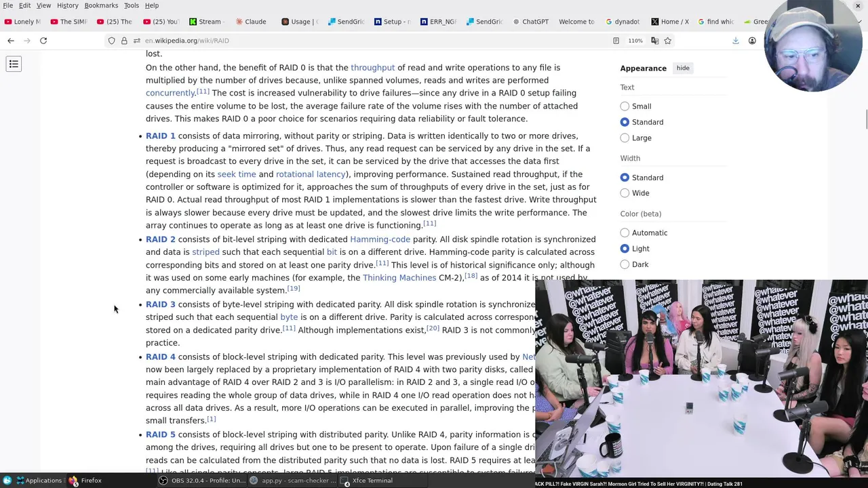The width and height of the screenshot is (868, 488).
Task: Switch to the ChatGPT tab
Action: pyautogui.click(x=530, y=22)
